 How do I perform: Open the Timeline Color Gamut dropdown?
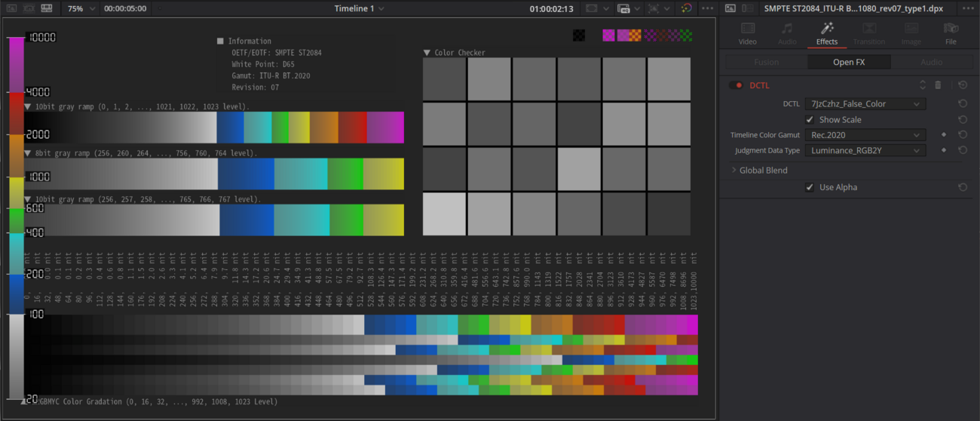(x=865, y=135)
